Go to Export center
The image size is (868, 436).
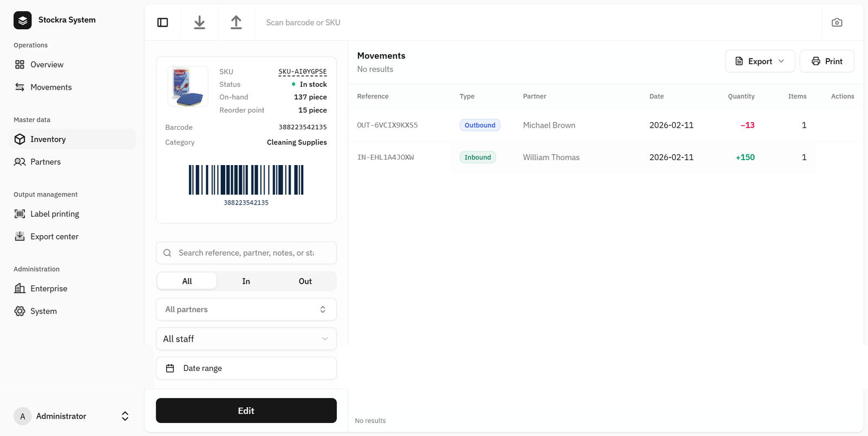pos(54,237)
